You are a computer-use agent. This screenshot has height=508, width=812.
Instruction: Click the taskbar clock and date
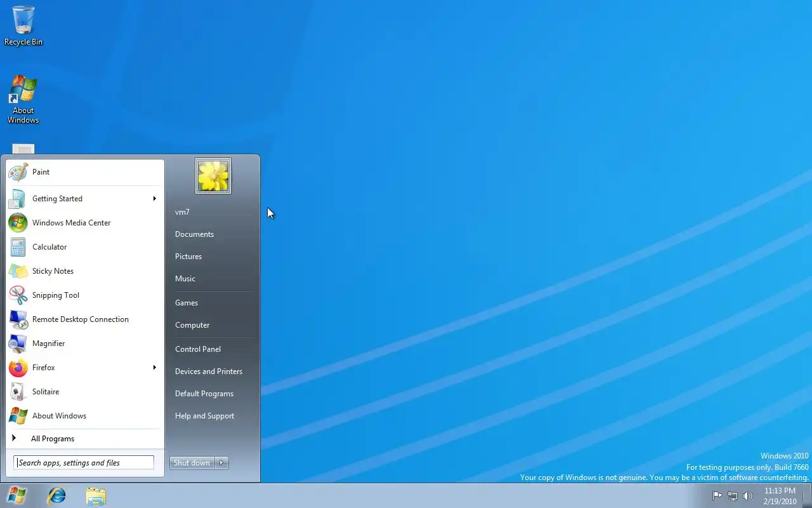pos(780,496)
